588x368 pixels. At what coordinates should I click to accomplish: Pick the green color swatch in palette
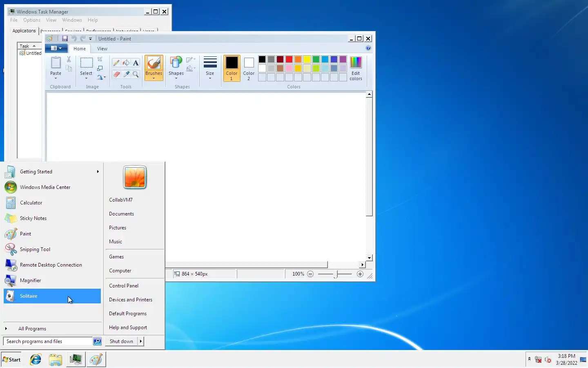click(x=316, y=59)
